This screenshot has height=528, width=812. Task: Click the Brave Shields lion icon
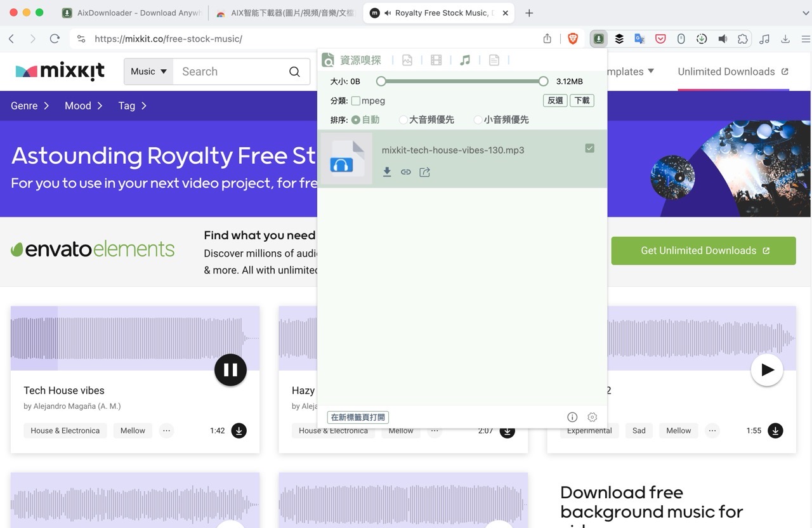[x=573, y=39]
